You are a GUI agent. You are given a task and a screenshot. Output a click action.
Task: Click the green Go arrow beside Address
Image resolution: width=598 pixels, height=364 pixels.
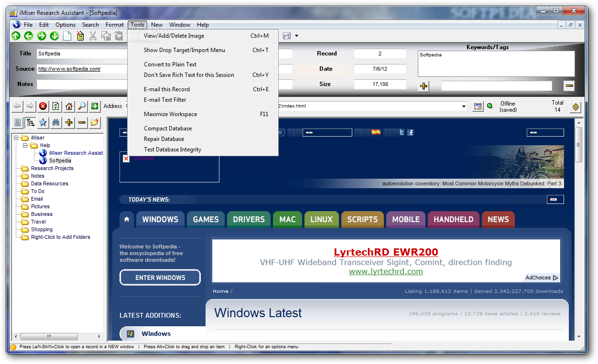tap(95, 106)
